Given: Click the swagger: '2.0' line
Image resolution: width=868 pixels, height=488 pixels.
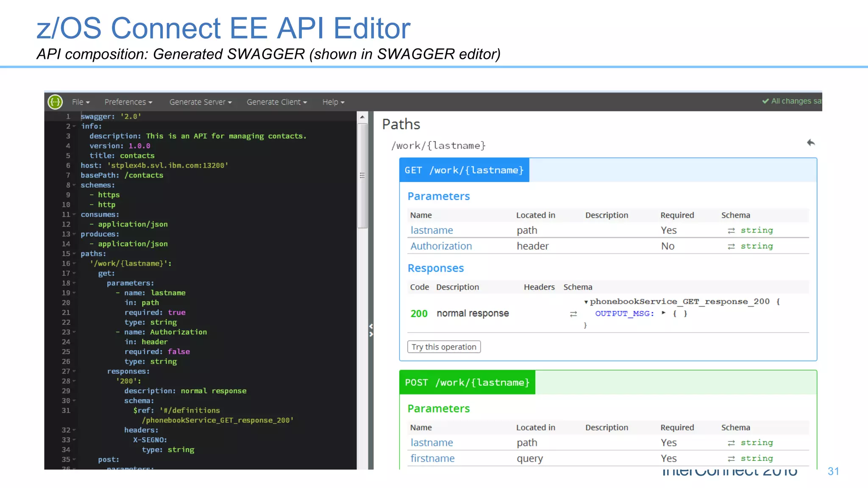Looking at the screenshot, I should point(111,116).
